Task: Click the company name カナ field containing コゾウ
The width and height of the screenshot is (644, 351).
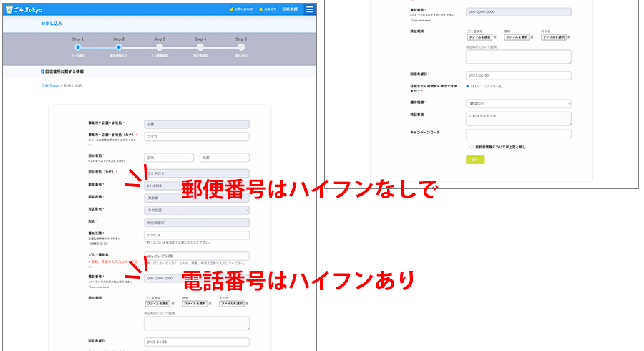Action: point(196,136)
